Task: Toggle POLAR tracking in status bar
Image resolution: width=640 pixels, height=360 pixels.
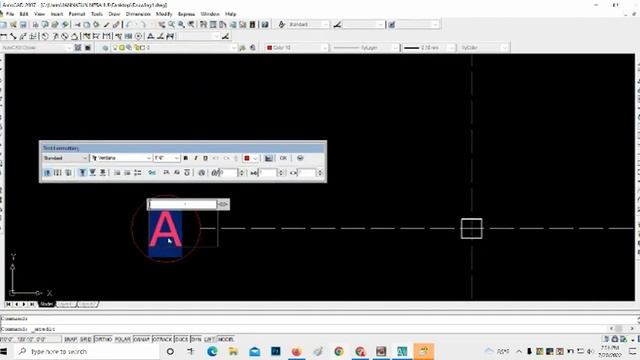Action: click(122, 339)
